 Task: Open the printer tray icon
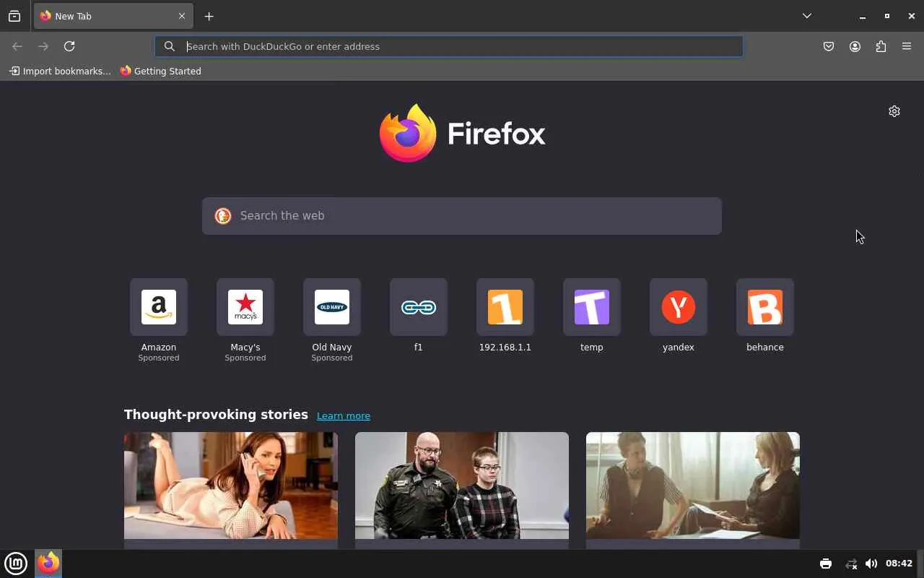pyautogui.click(x=826, y=564)
